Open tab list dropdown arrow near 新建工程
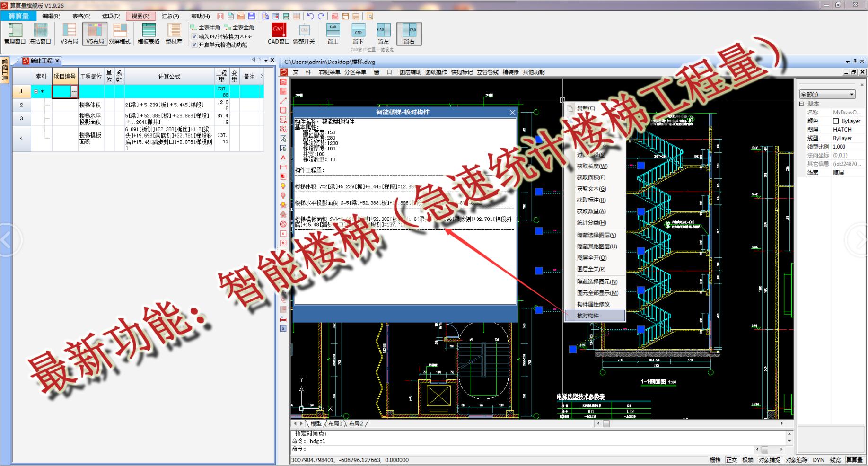This screenshot has height=466, width=868. (x=266, y=61)
